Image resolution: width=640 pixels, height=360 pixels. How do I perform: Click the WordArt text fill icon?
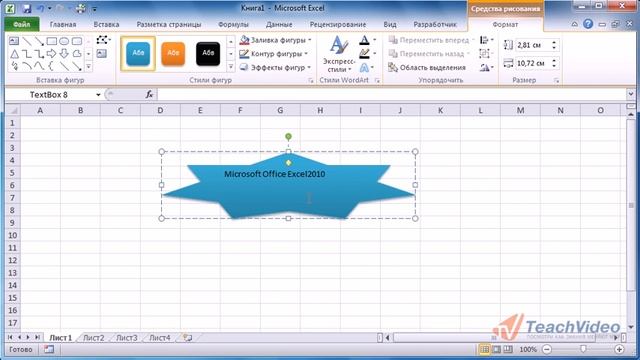click(364, 40)
